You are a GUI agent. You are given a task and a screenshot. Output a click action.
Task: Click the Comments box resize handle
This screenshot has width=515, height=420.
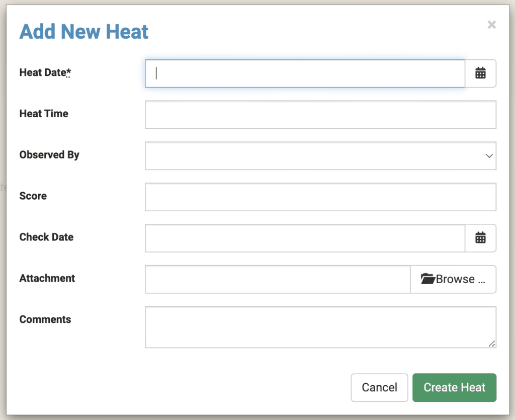(x=492, y=344)
